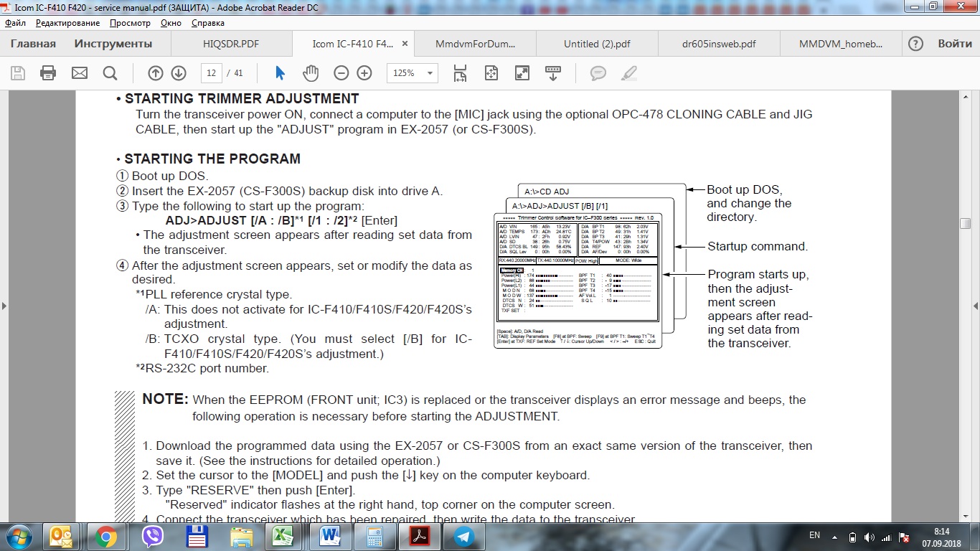Select the highlight text pen icon
Viewport: 980px width, 551px height.
(x=629, y=73)
